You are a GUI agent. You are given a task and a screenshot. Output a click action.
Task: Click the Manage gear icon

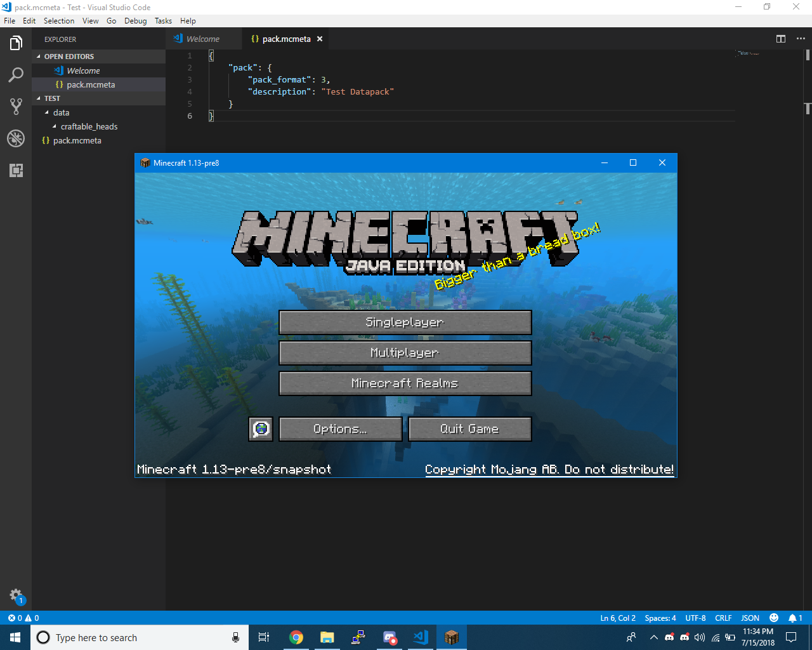[x=16, y=595]
